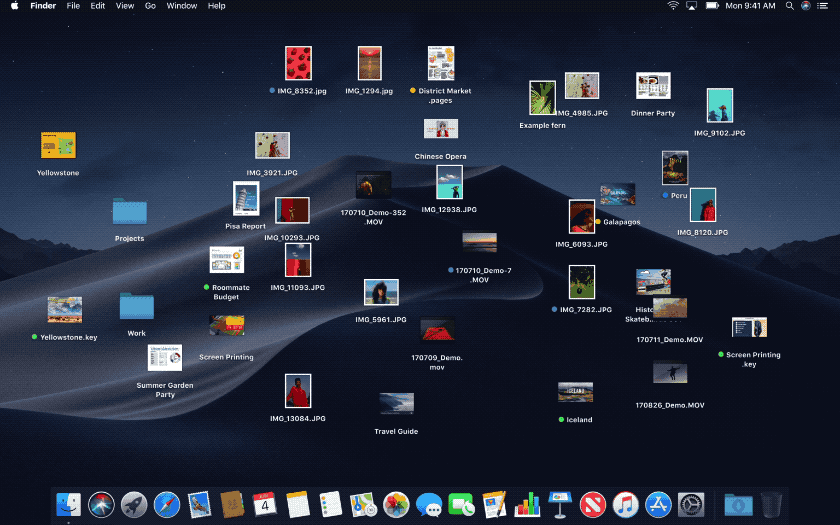Launch the Music app from dock
The height and width of the screenshot is (525, 840).
click(x=625, y=505)
